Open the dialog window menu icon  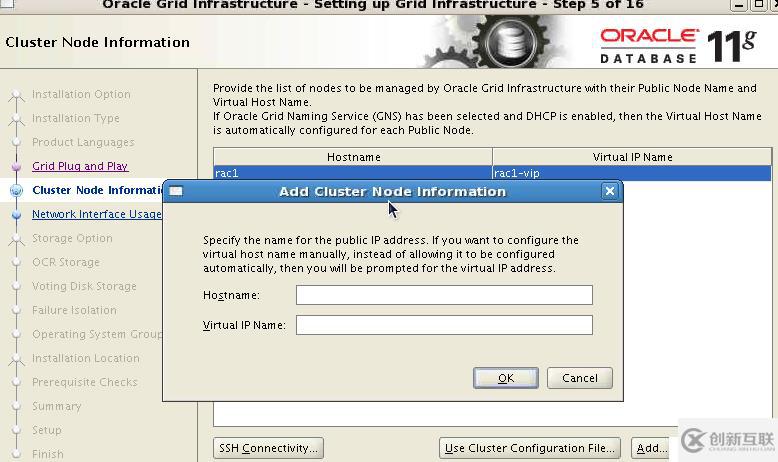(176, 191)
